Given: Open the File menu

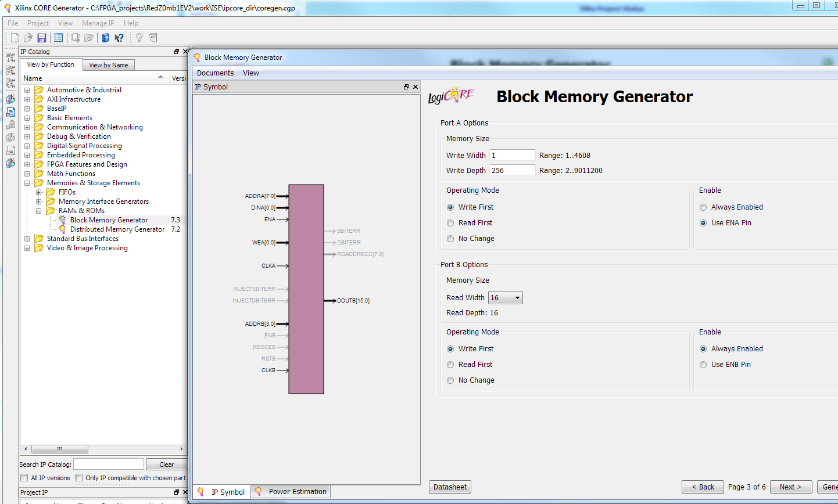Looking at the screenshot, I should (13, 23).
